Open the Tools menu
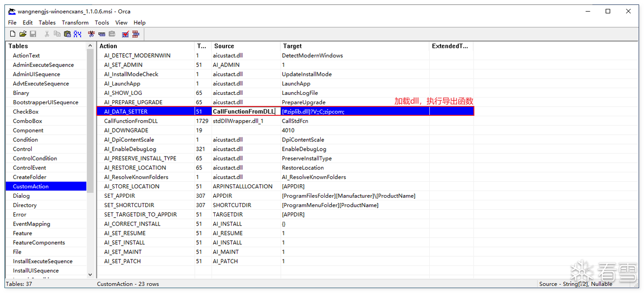Viewport: 644px width, 293px height. coord(102,22)
